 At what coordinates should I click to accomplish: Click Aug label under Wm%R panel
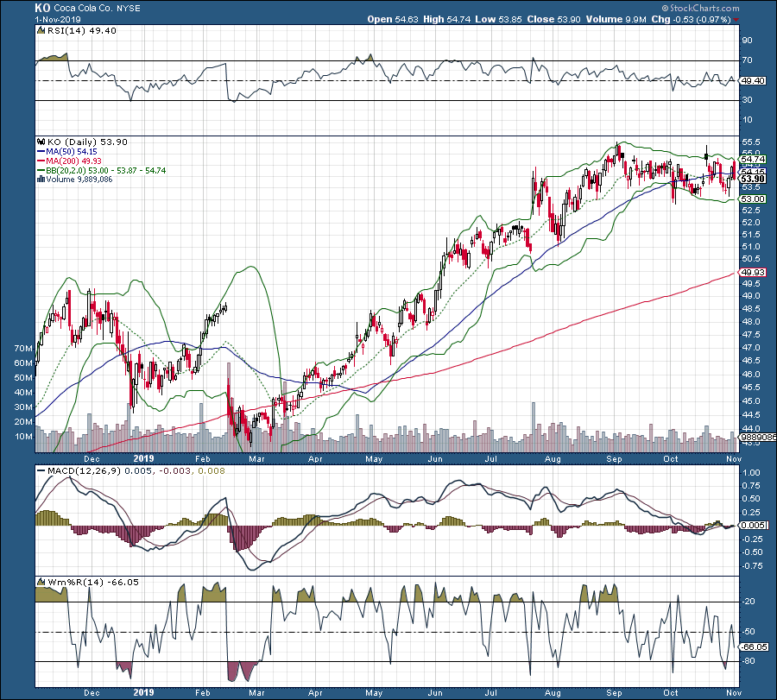[x=553, y=692]
